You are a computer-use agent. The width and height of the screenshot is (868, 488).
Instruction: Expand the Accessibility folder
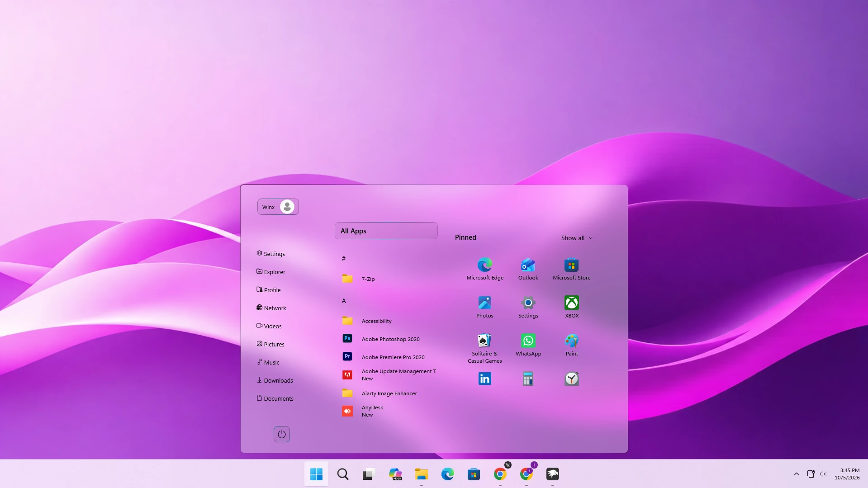point(386,321)
